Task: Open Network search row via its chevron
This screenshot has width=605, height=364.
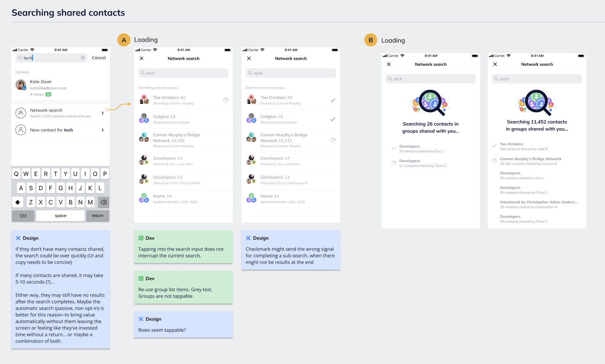Action: [103, 113]
